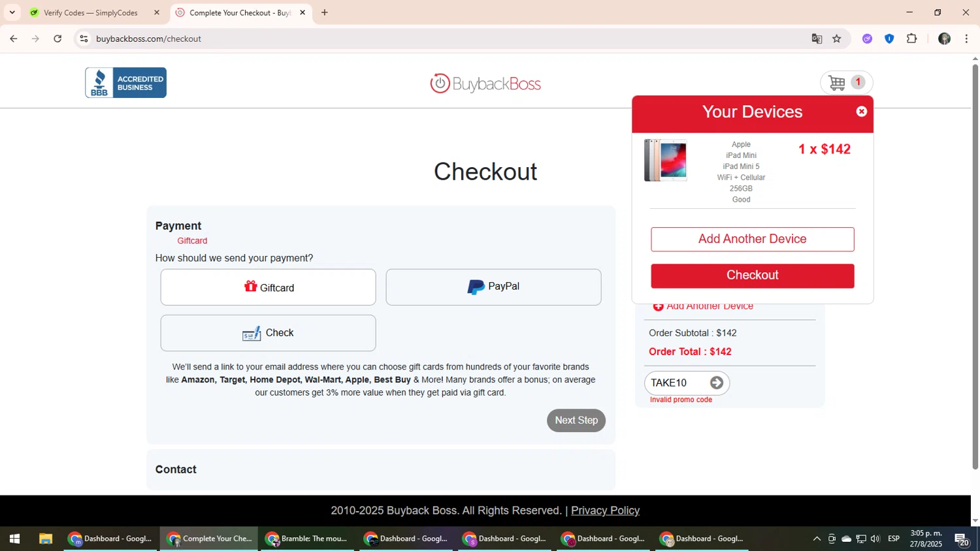The height and width of the screenshot is (551, 980).
Task: Open Meet Now tray icon
Action: click(832, 539)
